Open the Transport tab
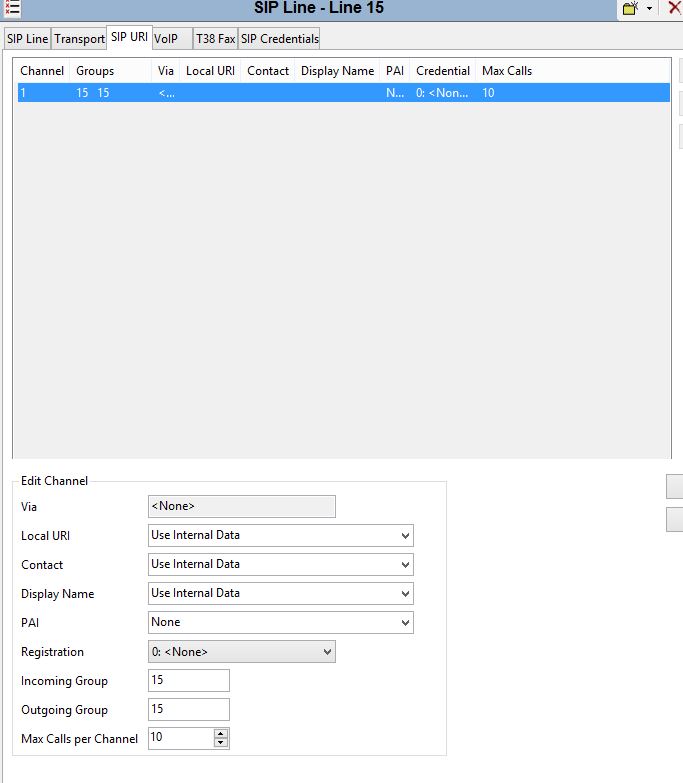This screenshot has height=783, width=683. [79, 38]
